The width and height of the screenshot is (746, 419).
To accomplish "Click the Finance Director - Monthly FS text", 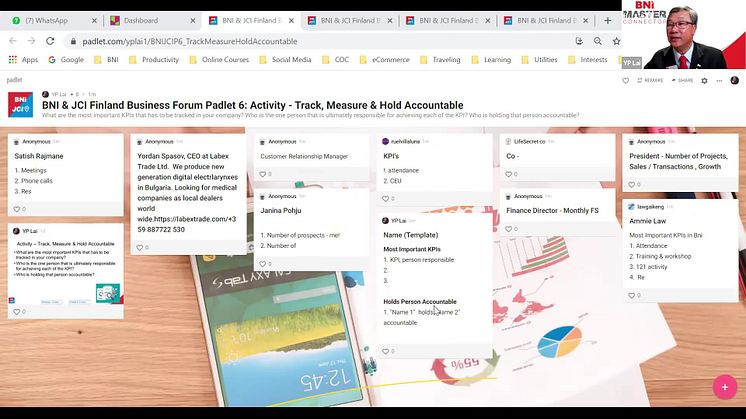I will [552, 210].
